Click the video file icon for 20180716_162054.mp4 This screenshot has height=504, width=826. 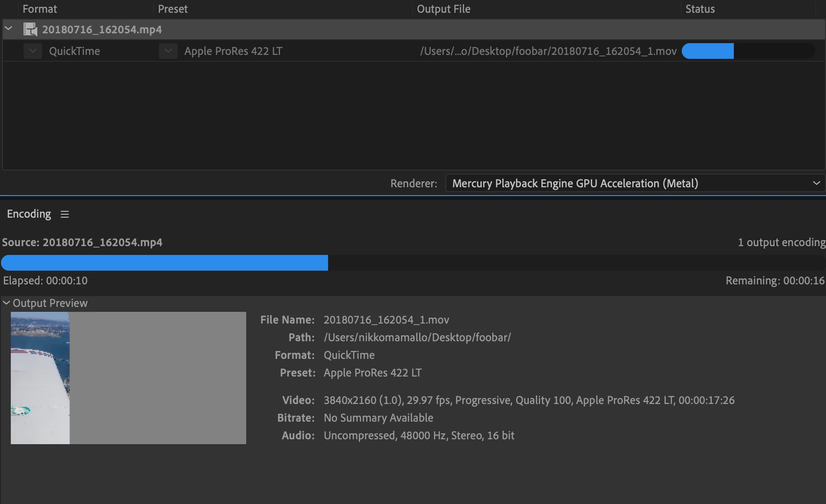click(x=30, y=29)
